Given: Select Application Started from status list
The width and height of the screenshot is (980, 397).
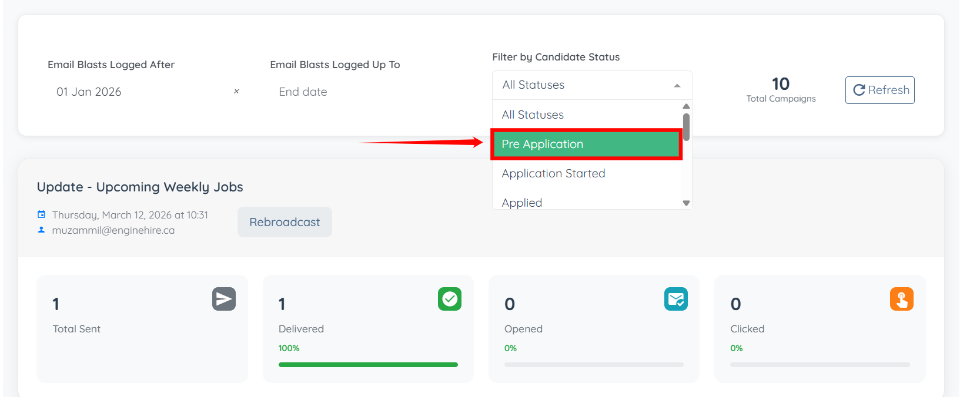Looking at the screenshot, I should 553,174.
